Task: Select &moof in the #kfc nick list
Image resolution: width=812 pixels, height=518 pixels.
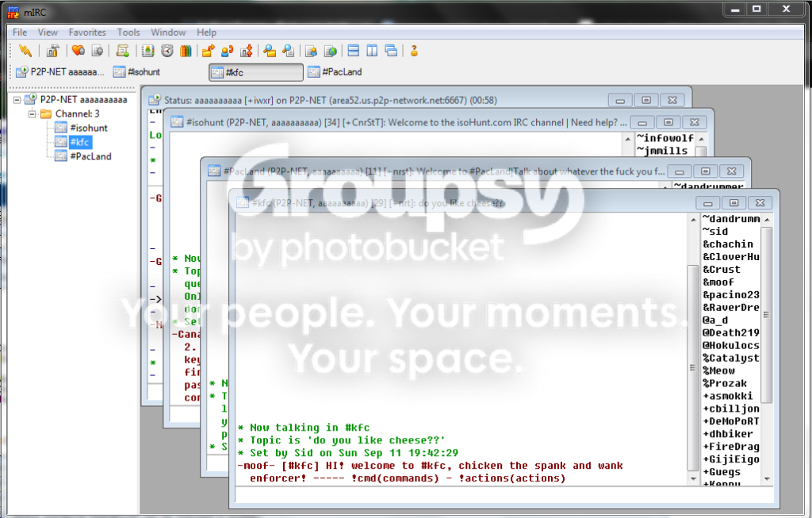Action: pos(718,282)
